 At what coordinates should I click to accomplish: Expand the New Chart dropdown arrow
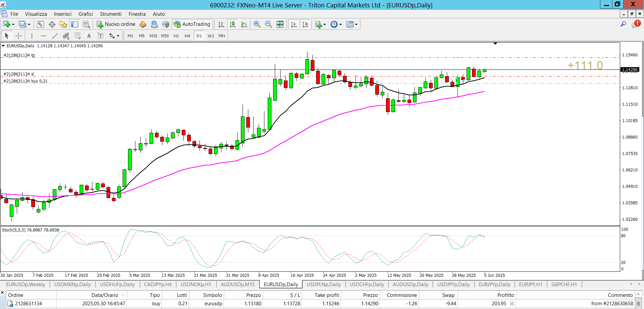coord(13,24)
